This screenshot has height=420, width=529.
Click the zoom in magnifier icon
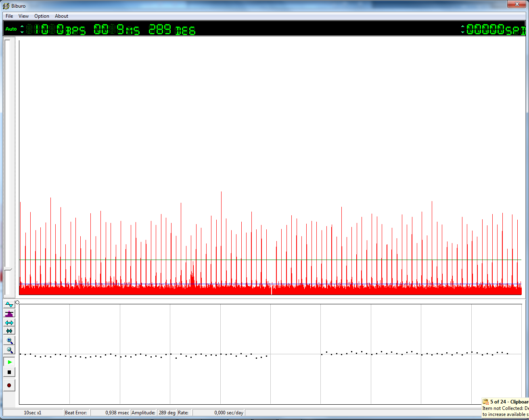coord(9,341)
